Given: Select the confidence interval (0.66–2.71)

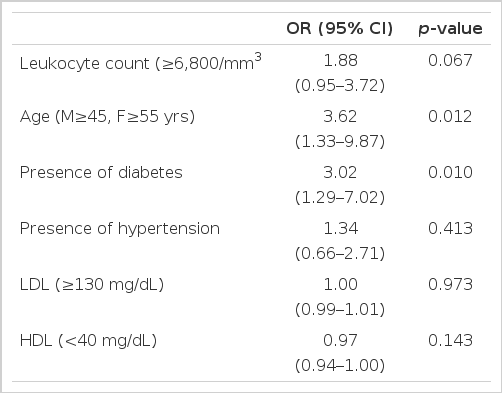Looking at the screenshot, I should point(340,253).
